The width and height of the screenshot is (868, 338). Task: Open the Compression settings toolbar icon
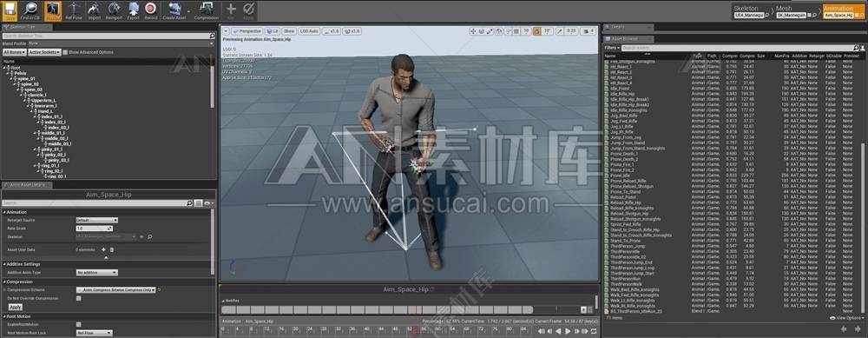pos(207,10)
